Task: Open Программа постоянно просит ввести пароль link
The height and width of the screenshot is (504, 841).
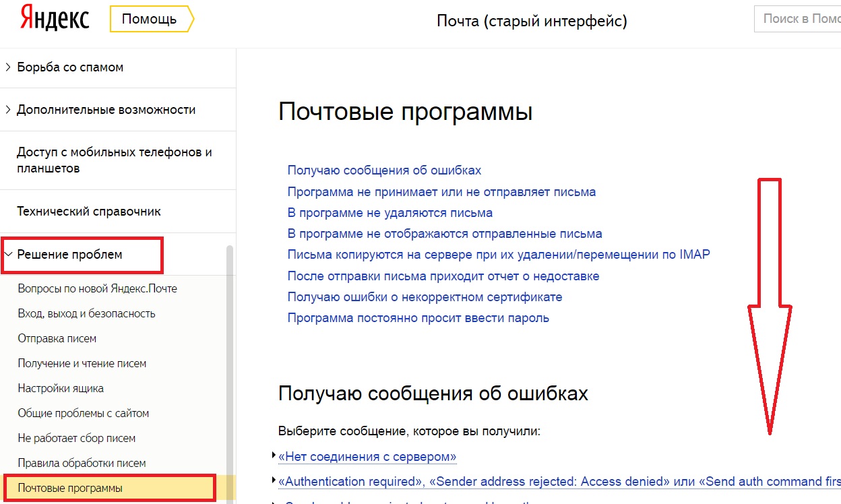Action: (x=418, y=318)
